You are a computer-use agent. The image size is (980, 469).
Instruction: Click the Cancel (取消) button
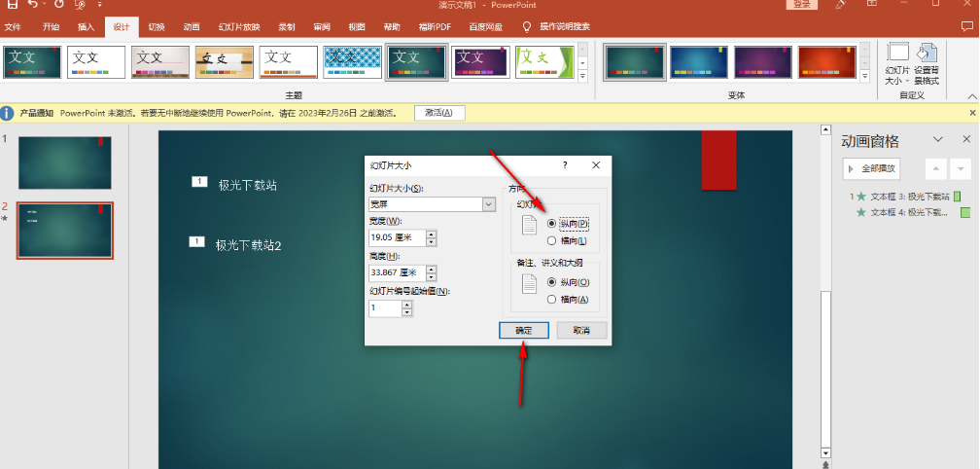tap(581, 330)
